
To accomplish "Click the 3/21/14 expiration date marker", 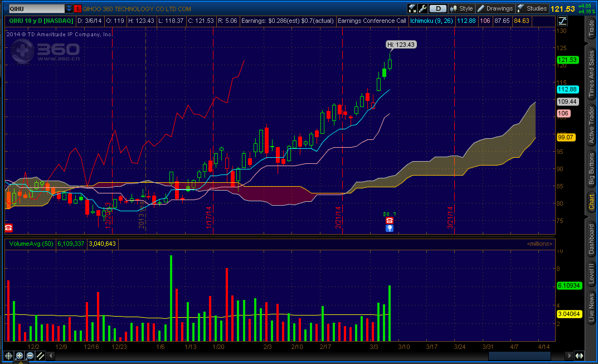I will click(450, 217).
